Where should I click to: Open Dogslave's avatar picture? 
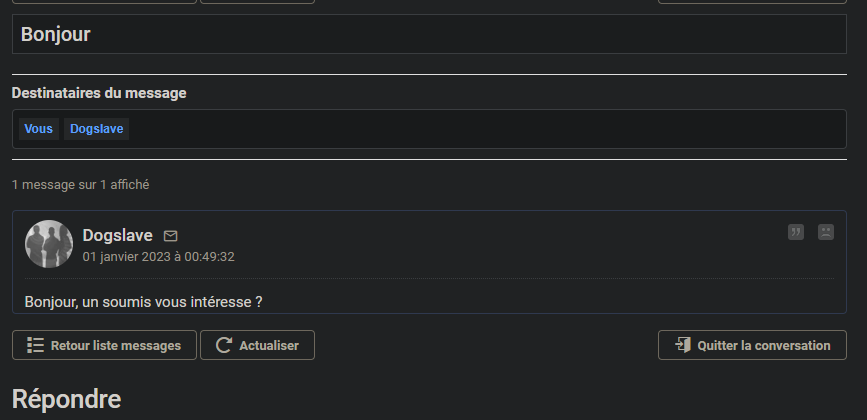point(49,244)
